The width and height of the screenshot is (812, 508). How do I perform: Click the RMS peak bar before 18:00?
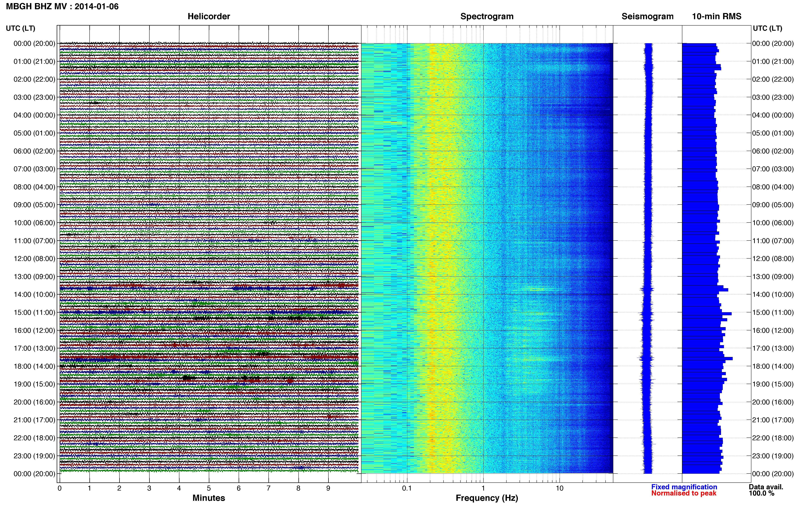click(x=707, y=358)
